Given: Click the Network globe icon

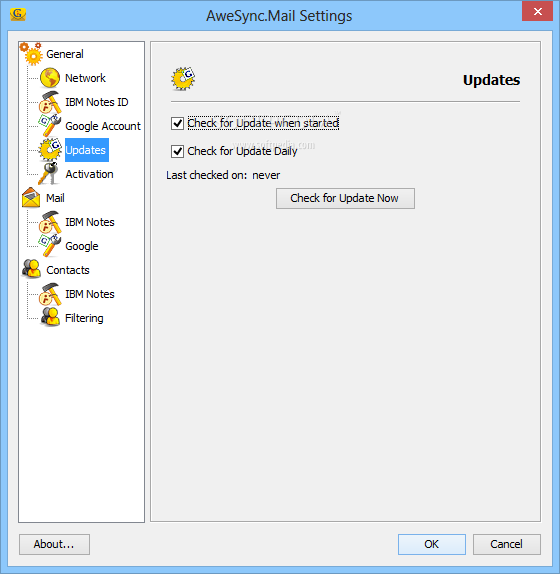Looking at the screenshot, I should pos(50,78).
